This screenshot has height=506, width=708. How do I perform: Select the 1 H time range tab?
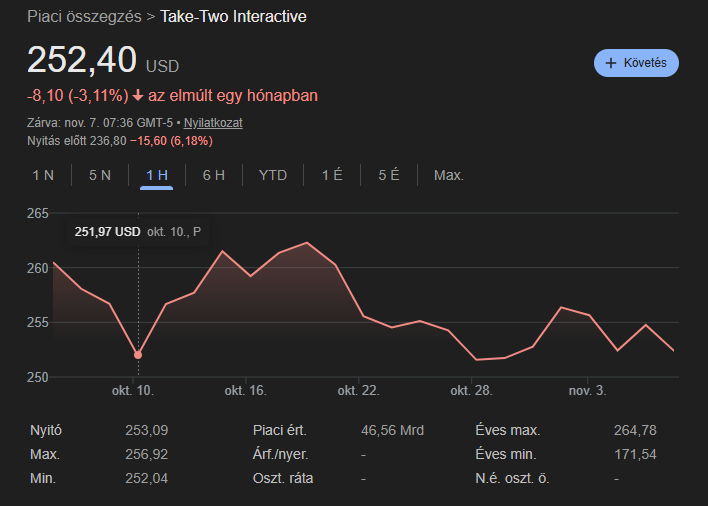click(157, 175)
